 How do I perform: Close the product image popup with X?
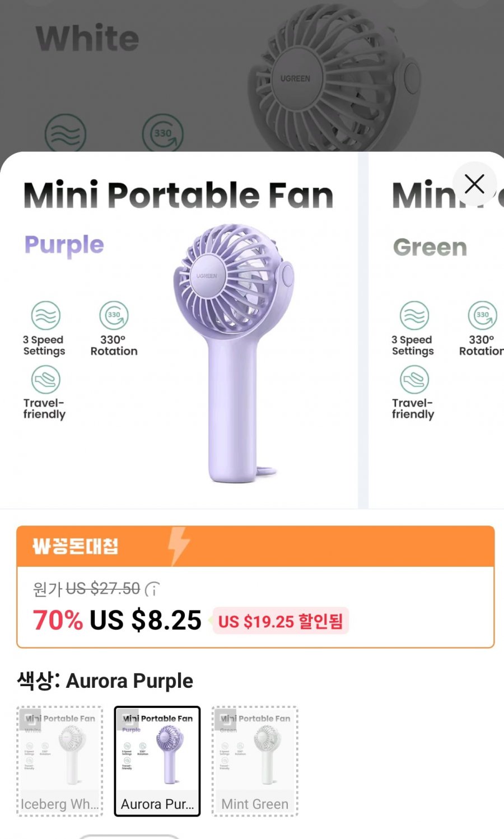(x=474, y=184)
